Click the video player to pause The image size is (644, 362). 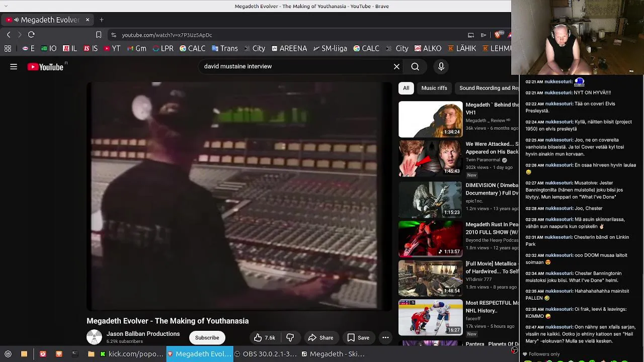point(239,196)
